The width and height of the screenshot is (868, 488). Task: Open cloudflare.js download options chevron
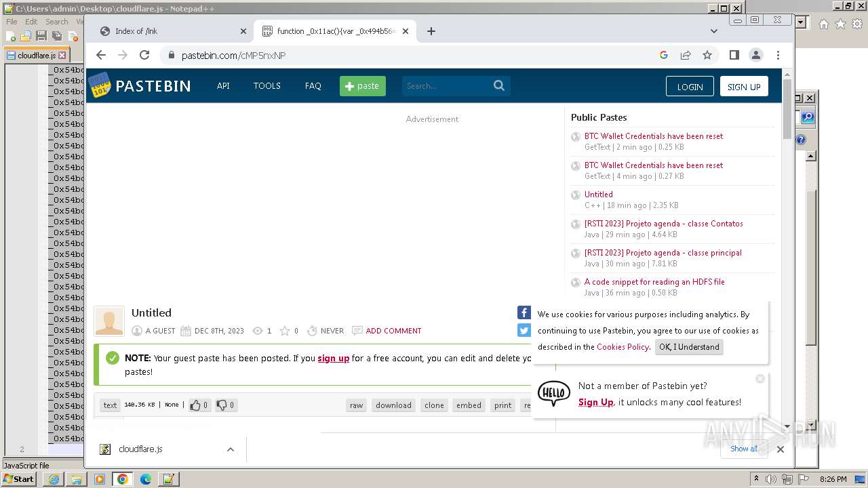point(231,449)
